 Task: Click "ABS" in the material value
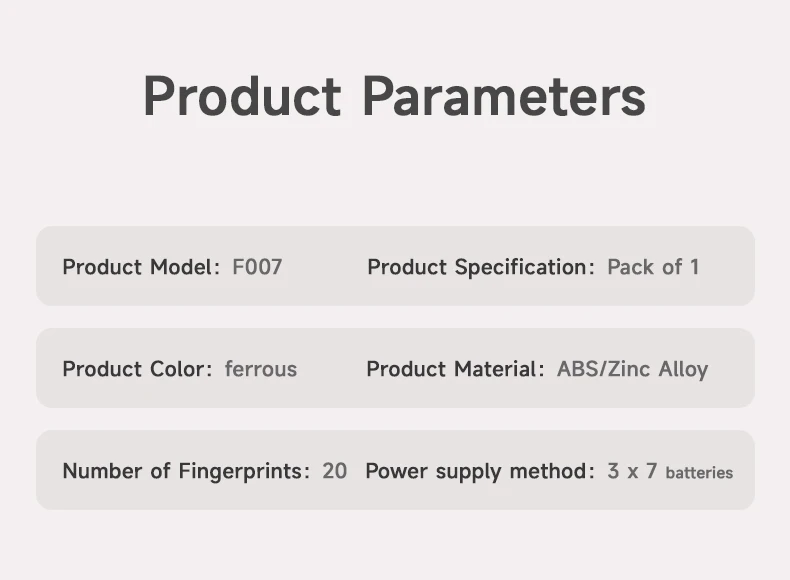click(577, 369)
